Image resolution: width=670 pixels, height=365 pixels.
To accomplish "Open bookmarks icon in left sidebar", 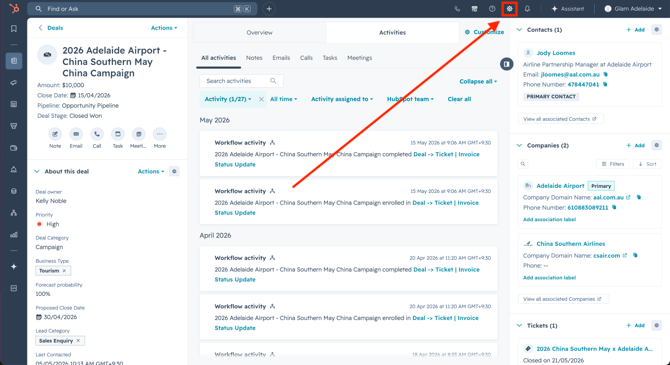I will [14, 29].
